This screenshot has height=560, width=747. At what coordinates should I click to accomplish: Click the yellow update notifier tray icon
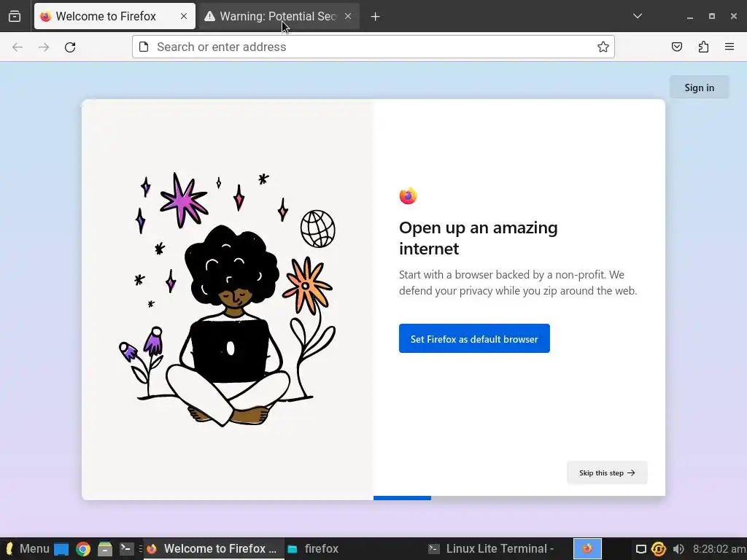click(659, 549)
